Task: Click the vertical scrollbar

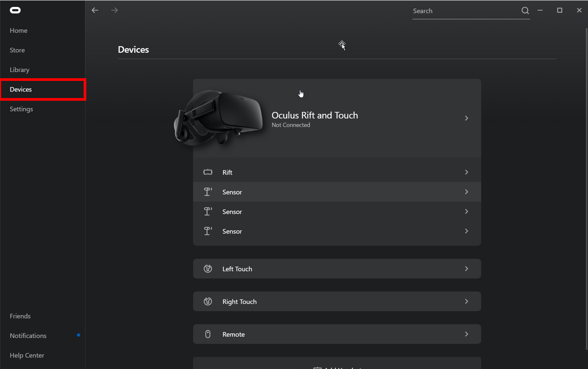Action: point(586,189)
